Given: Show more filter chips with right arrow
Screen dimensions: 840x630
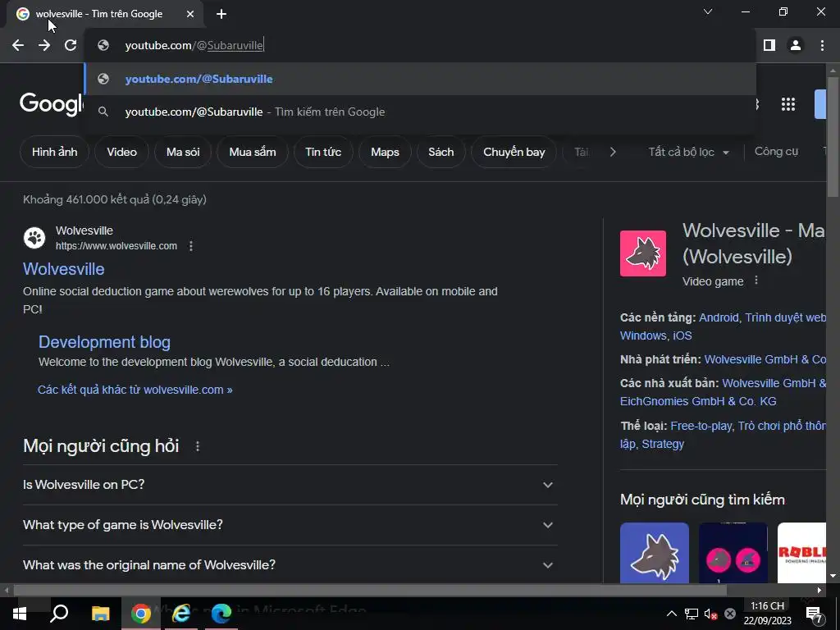Looking at the screenshot, I should click(x=613, y=152).
